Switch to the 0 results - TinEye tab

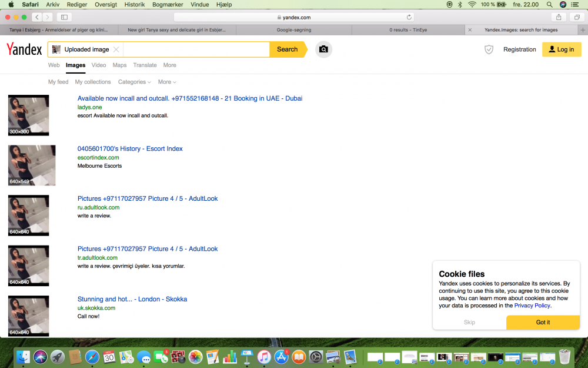click(x=408, y=29)
